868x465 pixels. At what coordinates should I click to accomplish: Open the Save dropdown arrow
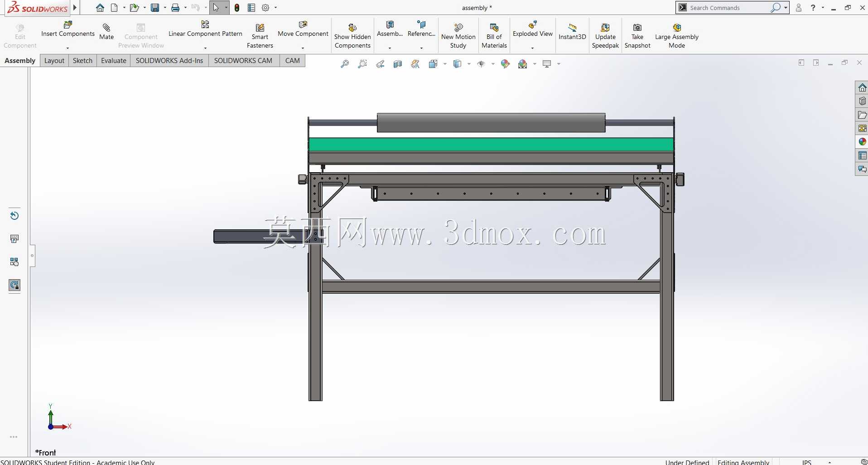[165, 8]
